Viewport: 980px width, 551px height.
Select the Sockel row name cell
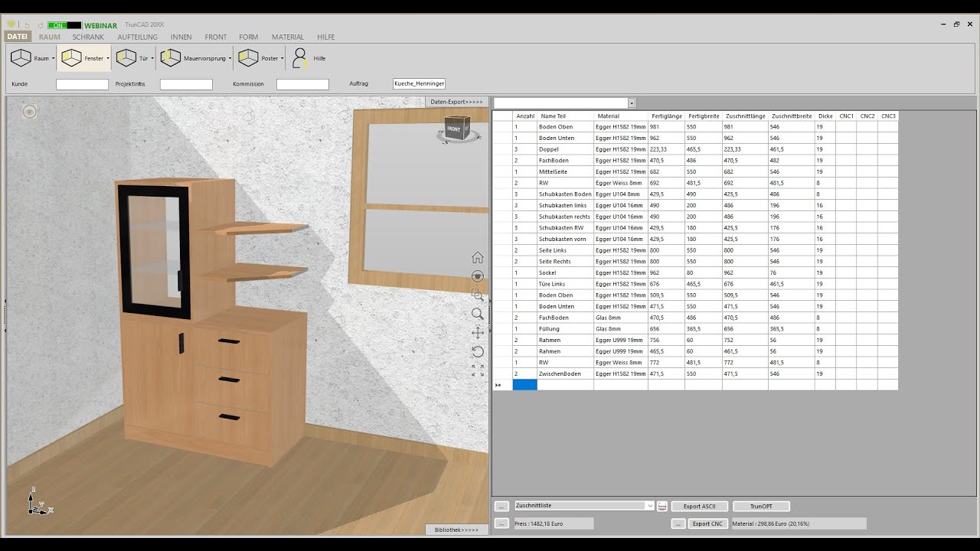565,272
